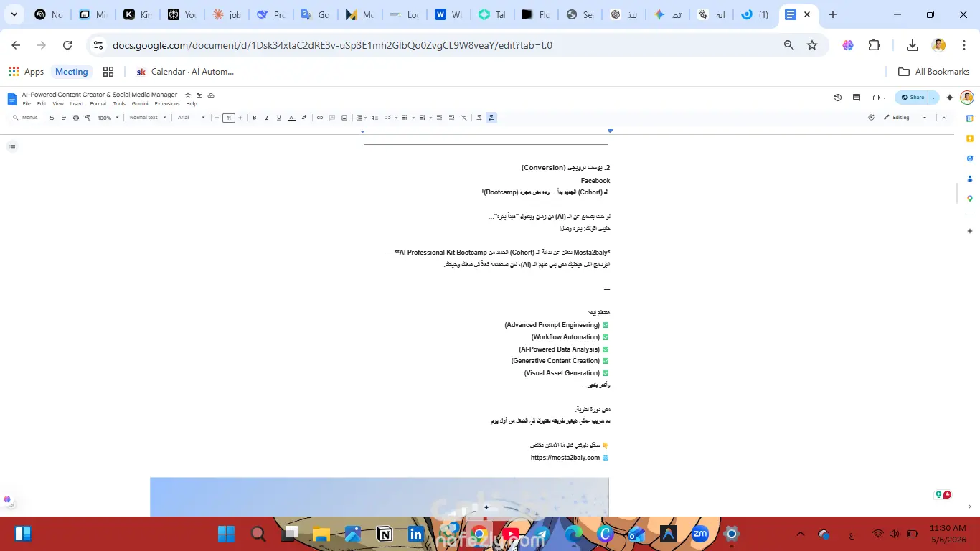Add a comment from toolbar

click(332, 118)
